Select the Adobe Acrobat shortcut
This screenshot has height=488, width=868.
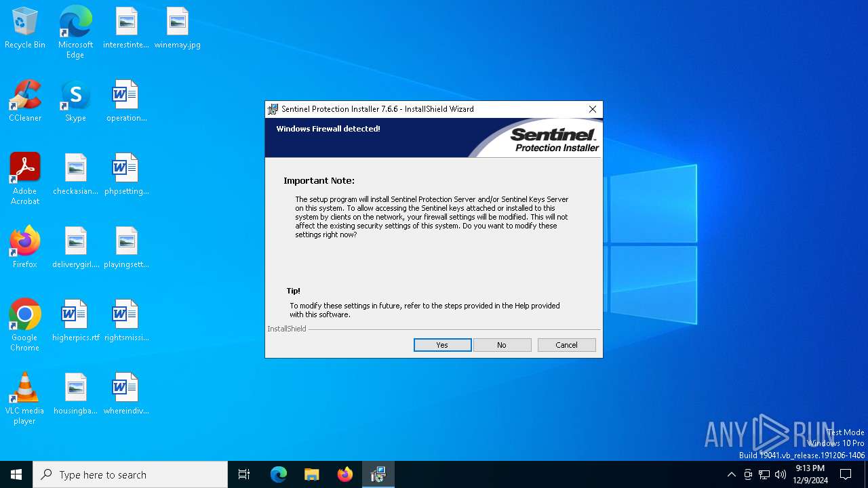[25, 179]
